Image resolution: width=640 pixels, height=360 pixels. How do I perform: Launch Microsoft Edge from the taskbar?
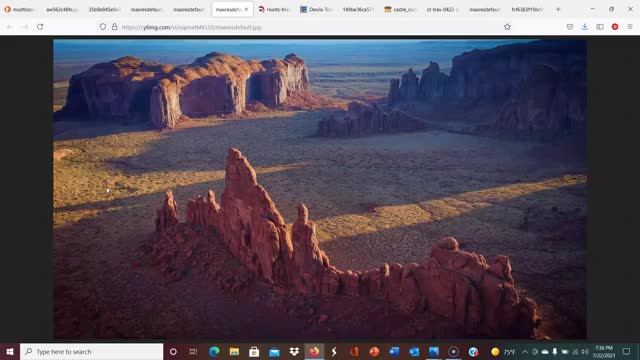(214, 351)
